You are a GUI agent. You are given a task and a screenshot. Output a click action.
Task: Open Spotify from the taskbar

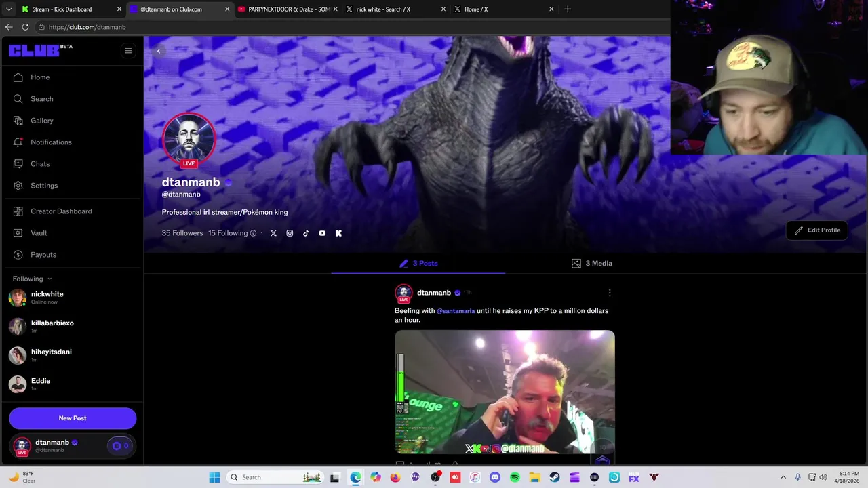pyautogui.click(x=515, y=477)
